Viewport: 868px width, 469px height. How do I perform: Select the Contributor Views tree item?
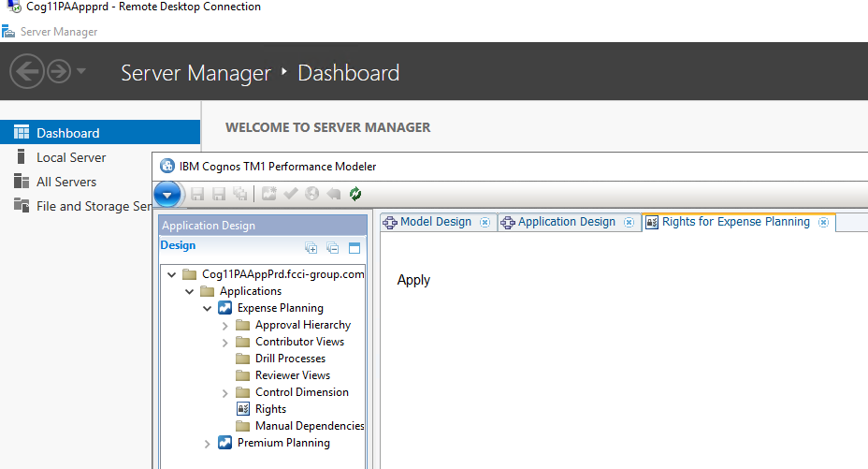coord(299,342)
